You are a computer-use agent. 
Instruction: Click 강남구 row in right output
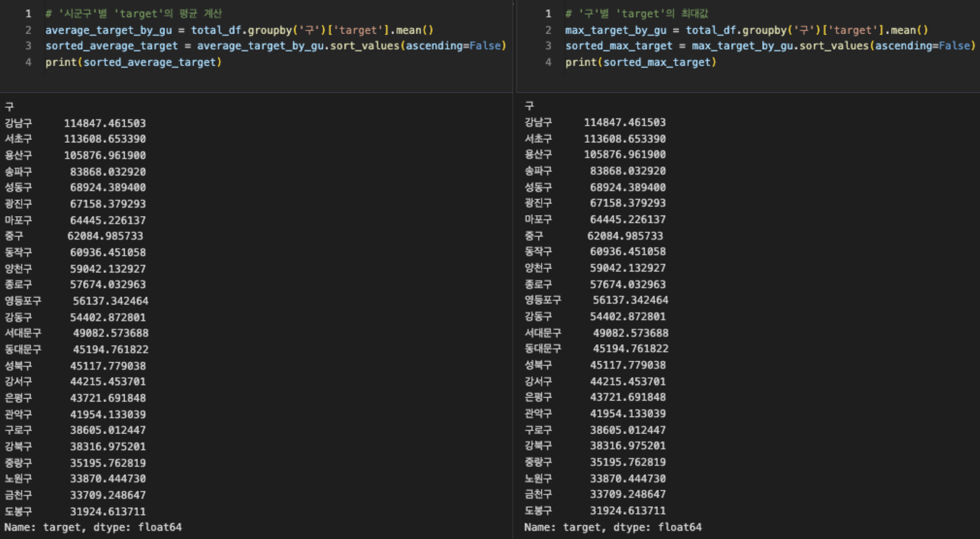point(595,122)
